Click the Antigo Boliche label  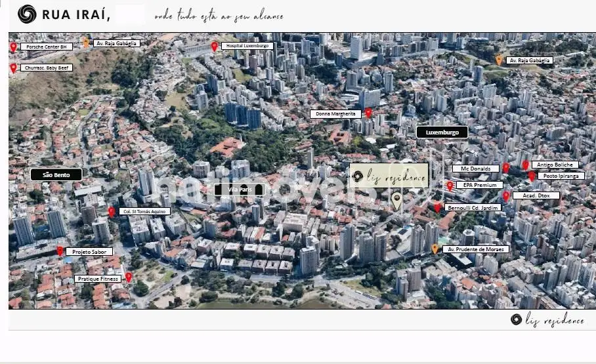(555, 165)
